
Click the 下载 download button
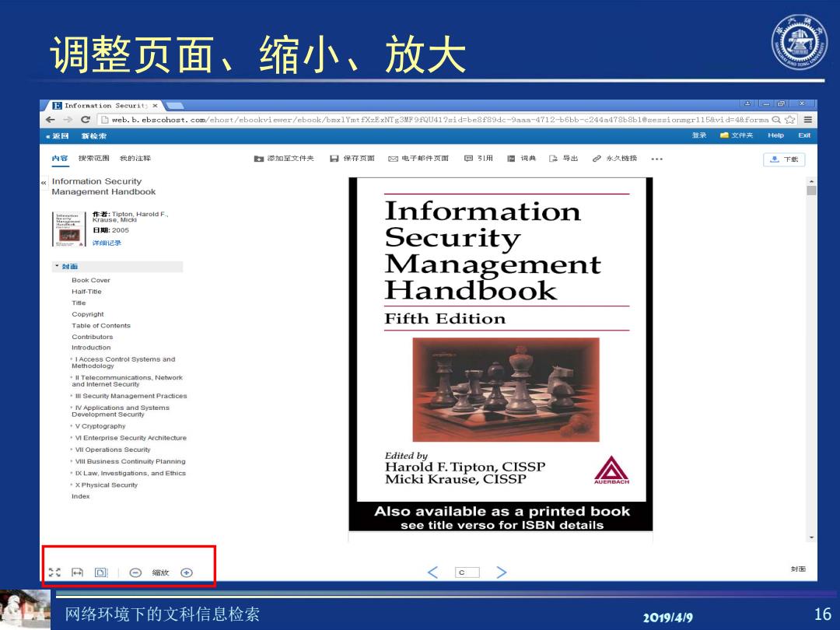click(784, 159)
